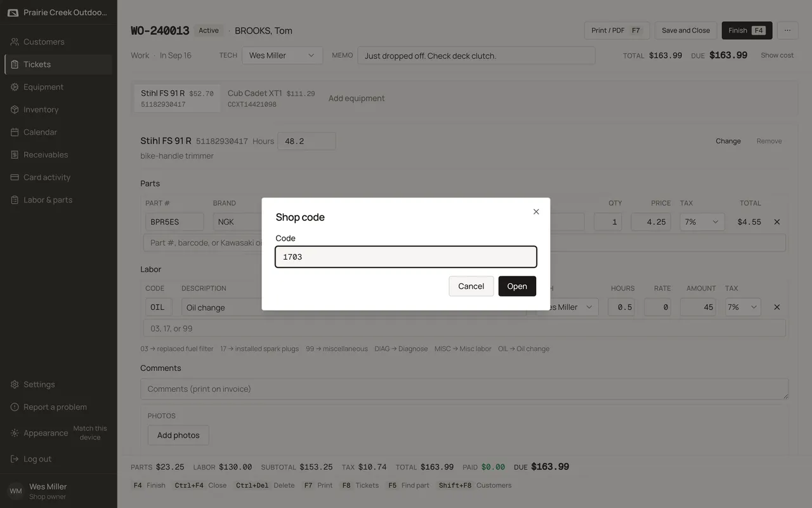This screenshot has width=812, height=508.
Task: Open the tax dropdown in the labor row
Action: click(742, 307)
